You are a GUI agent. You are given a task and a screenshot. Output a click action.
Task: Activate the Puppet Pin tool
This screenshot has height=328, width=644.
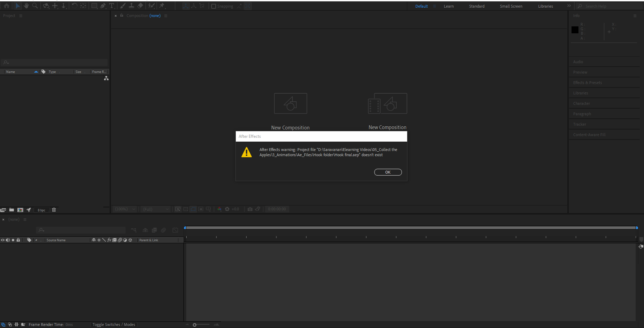[162, 6]
